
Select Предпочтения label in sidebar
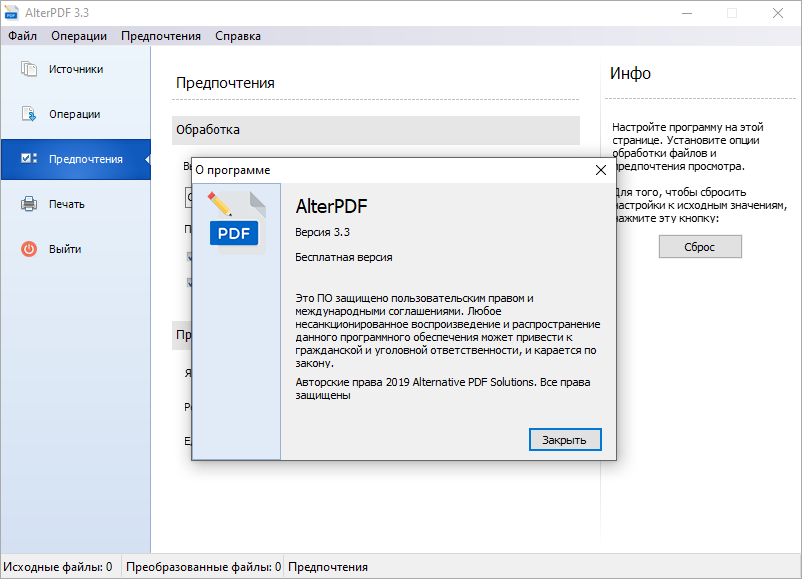86,160
